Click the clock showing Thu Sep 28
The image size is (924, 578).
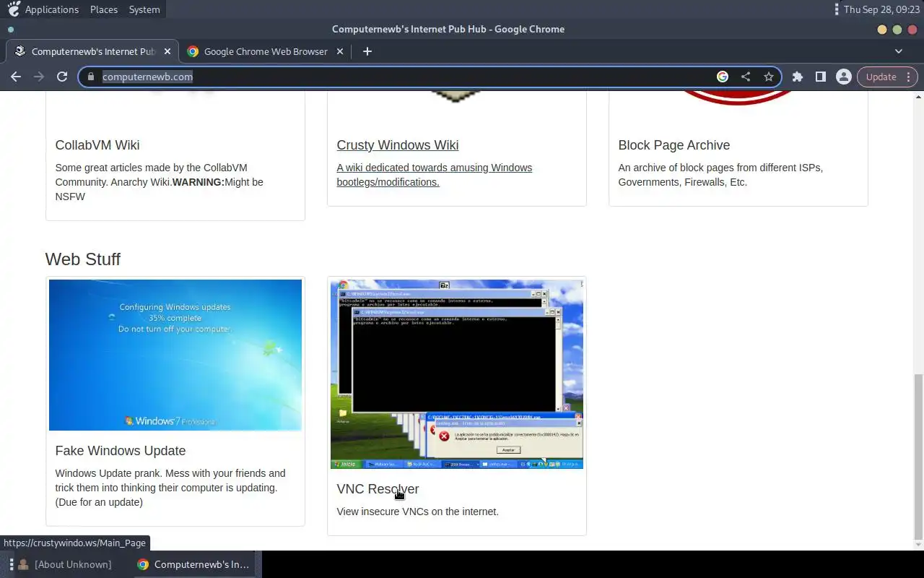coord(881,9)
